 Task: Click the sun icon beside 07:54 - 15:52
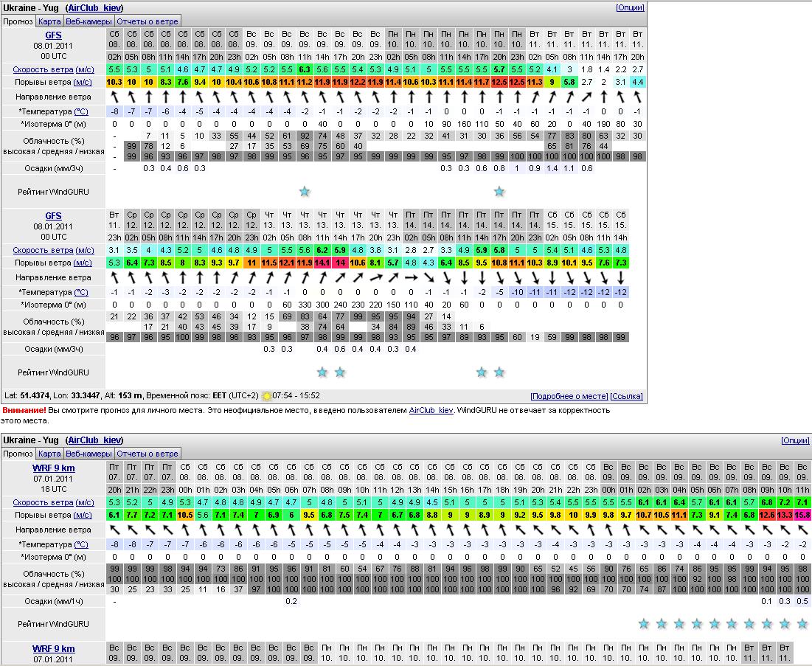(x=266, y=395)
